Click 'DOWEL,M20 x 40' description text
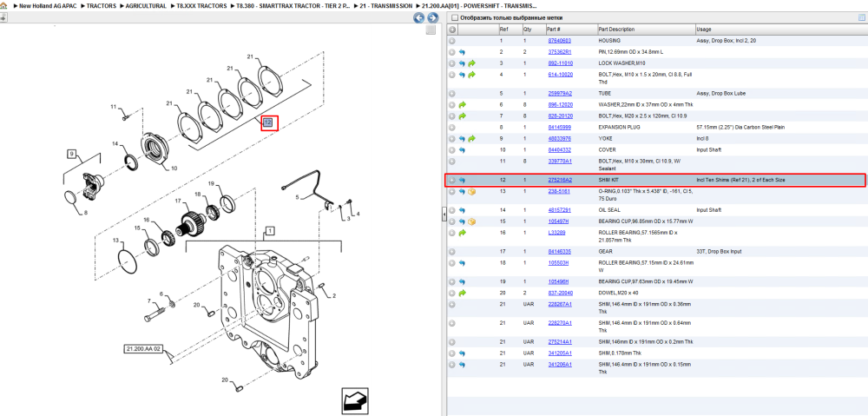 pyautogui.click(x=618, y=293)
